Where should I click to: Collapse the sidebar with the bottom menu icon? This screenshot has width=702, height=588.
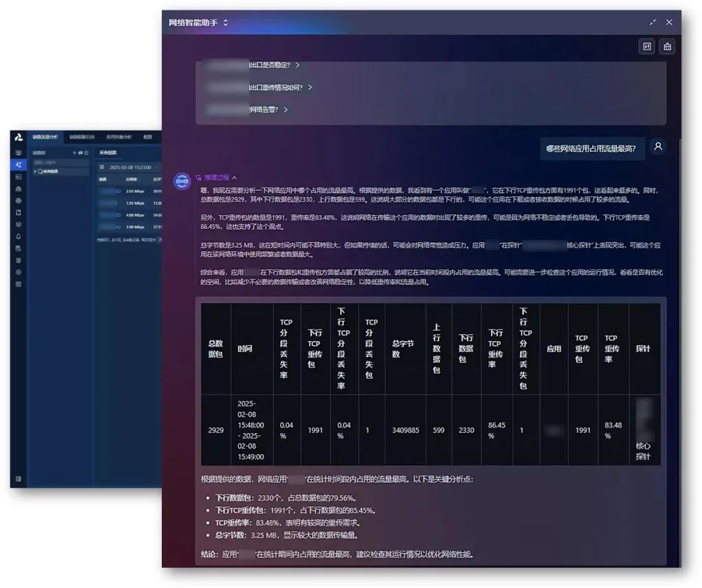click(x=18, y=479)
